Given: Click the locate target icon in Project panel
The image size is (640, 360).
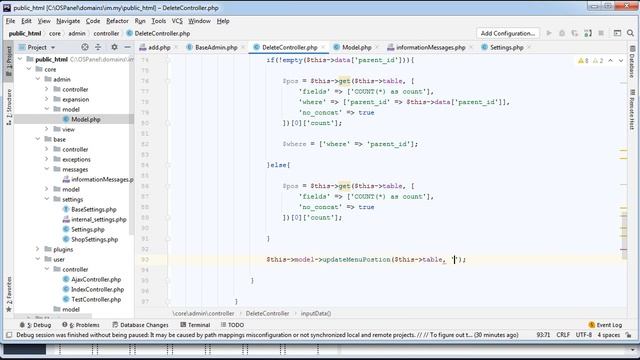Looking at the screenshot, I should [x=84, y=47].
